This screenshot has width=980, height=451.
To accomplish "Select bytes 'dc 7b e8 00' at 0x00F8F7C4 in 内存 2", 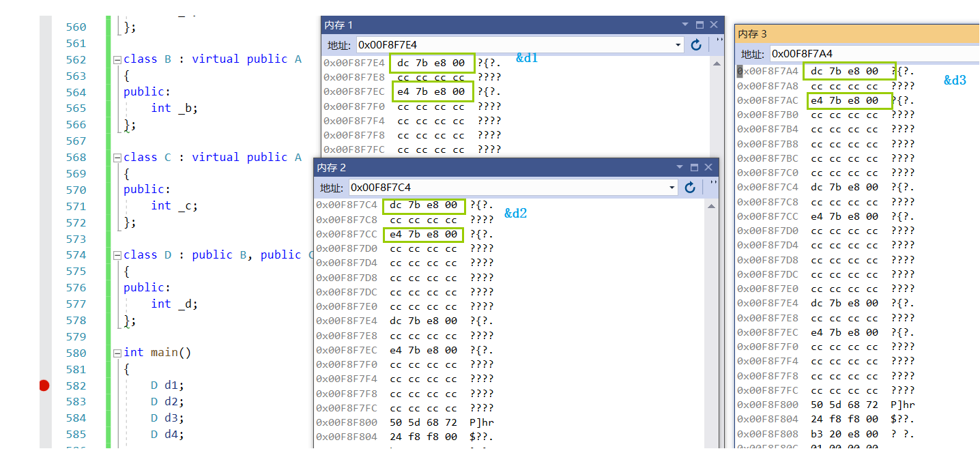I will 424,205.
